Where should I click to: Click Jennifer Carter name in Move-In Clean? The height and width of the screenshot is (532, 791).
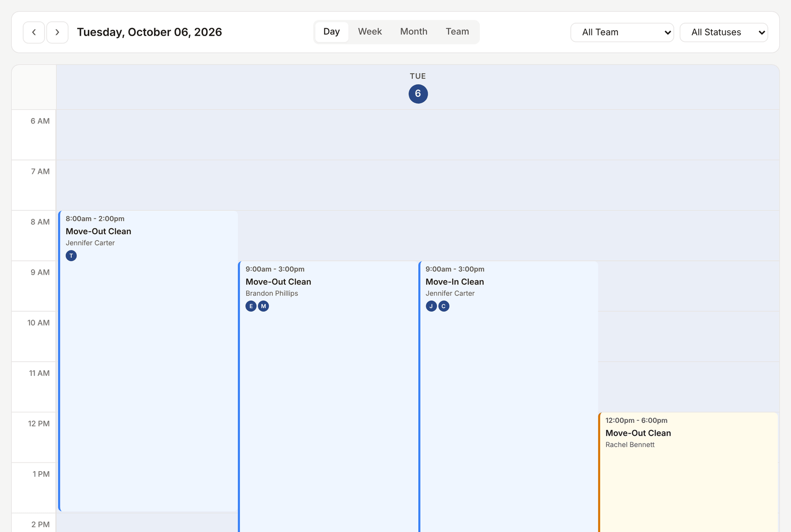(x=450, y=293)
